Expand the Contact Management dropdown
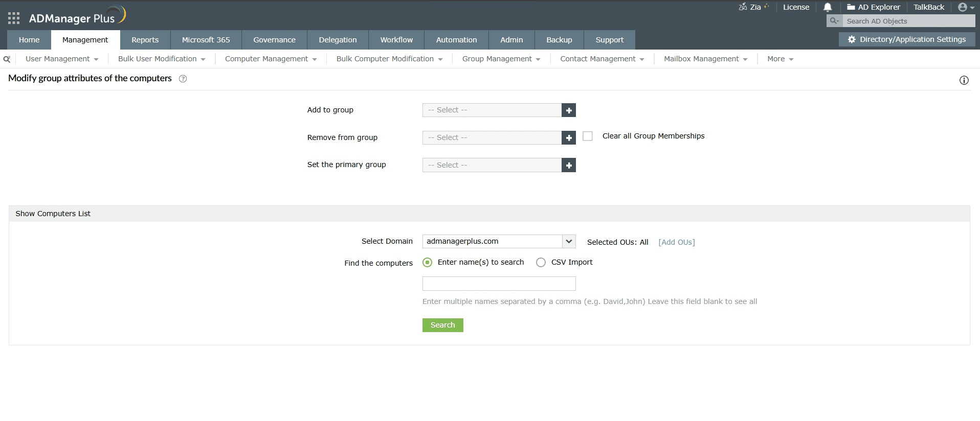 [602, 59]
